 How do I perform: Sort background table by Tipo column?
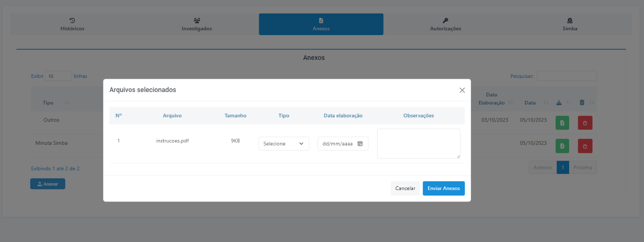point(48,103)
